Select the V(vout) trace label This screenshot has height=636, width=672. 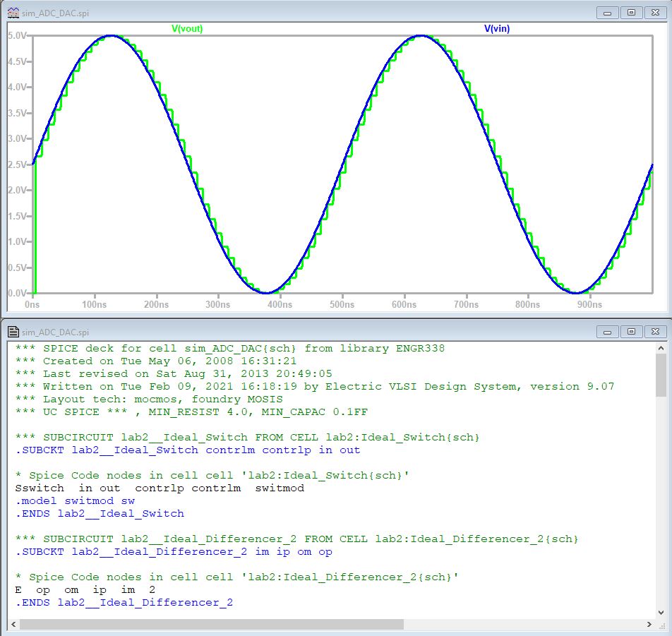pyautogui.click(x=187, y=29)
